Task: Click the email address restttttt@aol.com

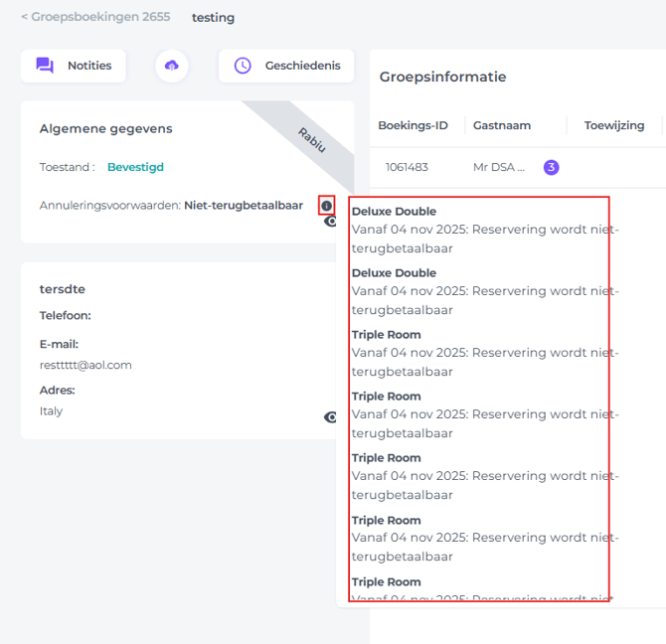Action: tap(85, 365)
